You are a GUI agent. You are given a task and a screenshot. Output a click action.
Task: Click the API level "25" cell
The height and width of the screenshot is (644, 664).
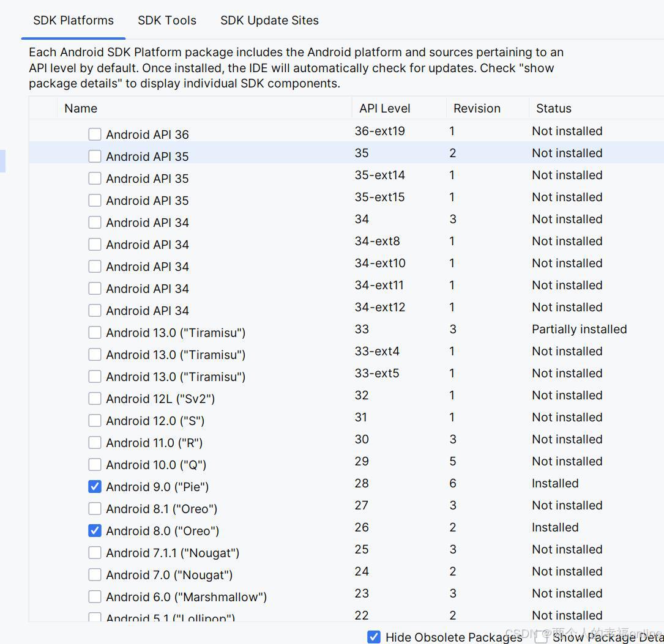coord(362,549)
